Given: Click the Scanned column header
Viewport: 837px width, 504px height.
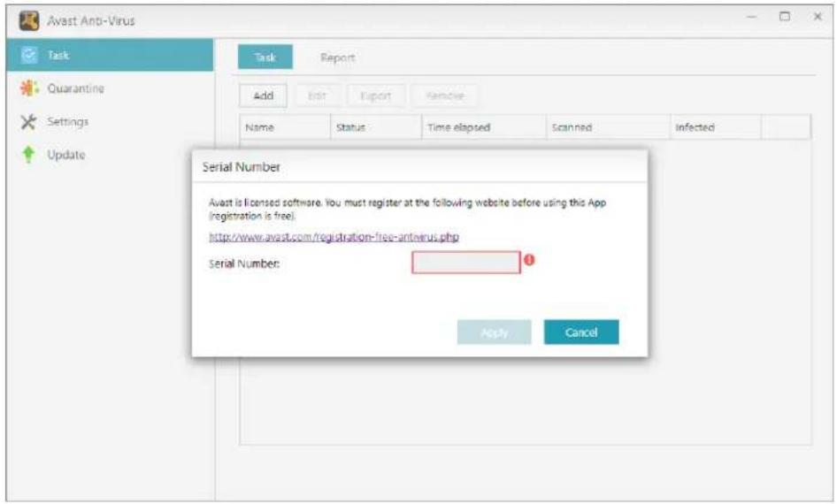Looking at the screenshot, I should coord(608,127).
